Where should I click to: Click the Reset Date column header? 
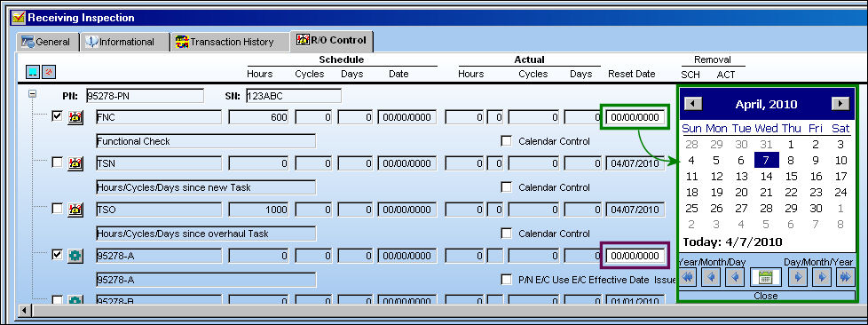tap(632, 74)
